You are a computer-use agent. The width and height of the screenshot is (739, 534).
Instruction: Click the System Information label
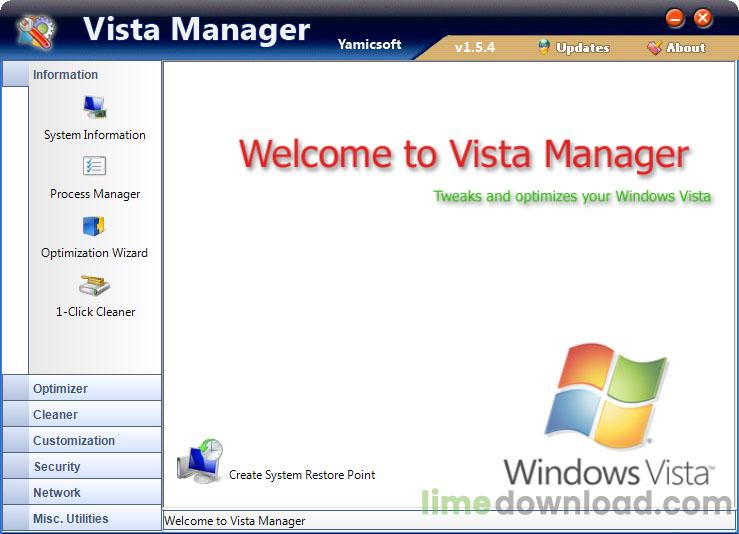(x=95, y=135)
